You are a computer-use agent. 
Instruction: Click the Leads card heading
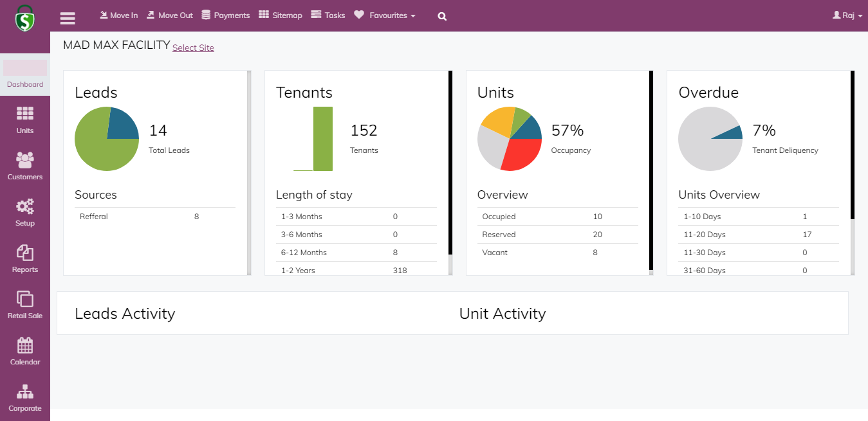tap(96, 93)
